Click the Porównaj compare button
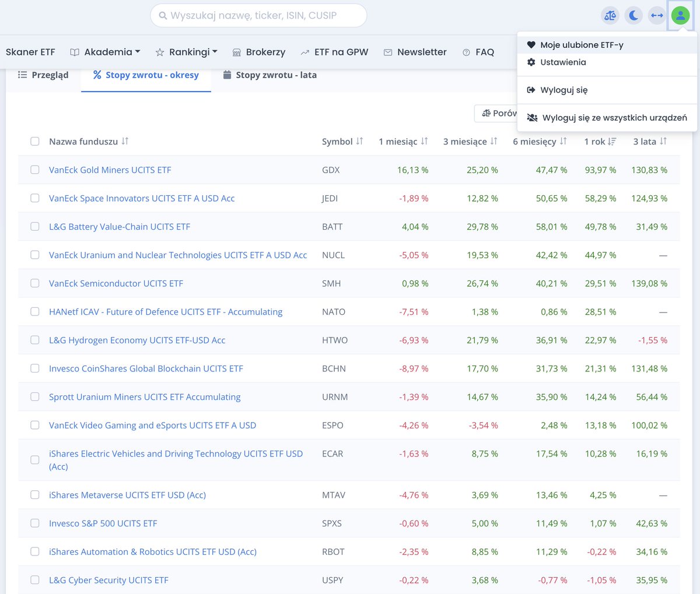 tap(496, 113)
